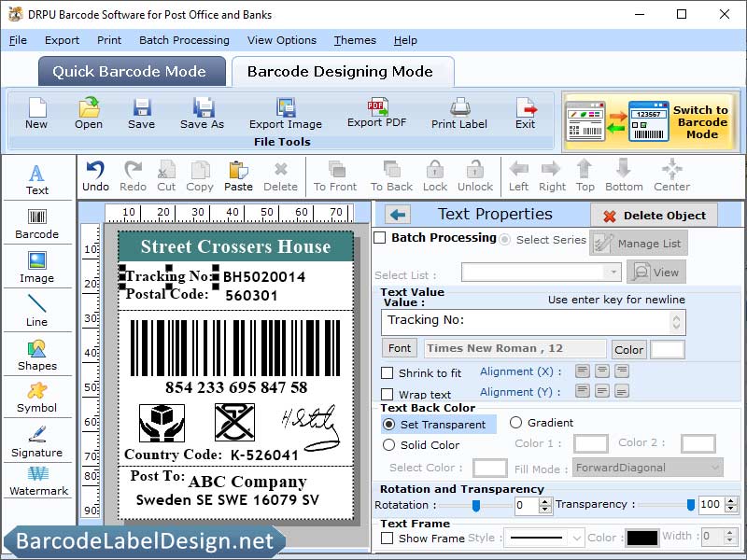Switch to Barcode Designing Mode tab
The width and height of the screenshot is (747, 560).
(343, 72)
